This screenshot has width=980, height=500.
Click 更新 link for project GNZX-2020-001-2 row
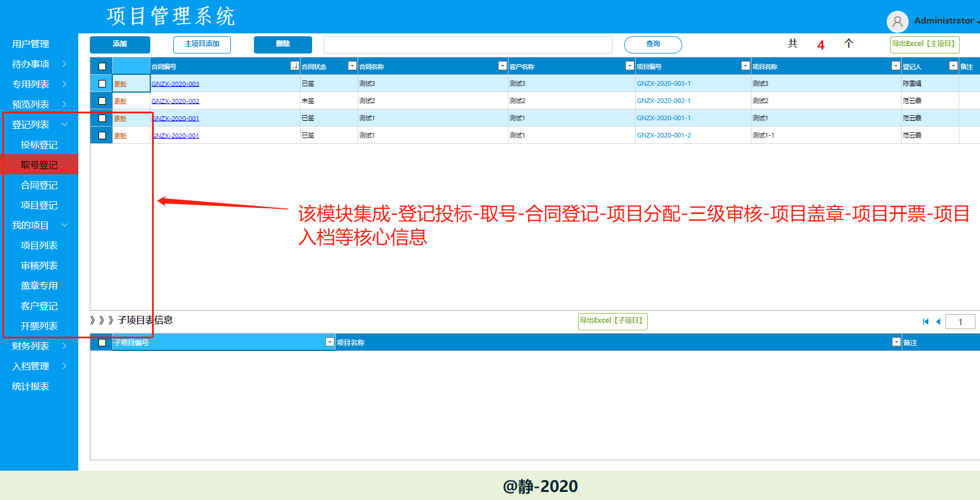[120, 136]
